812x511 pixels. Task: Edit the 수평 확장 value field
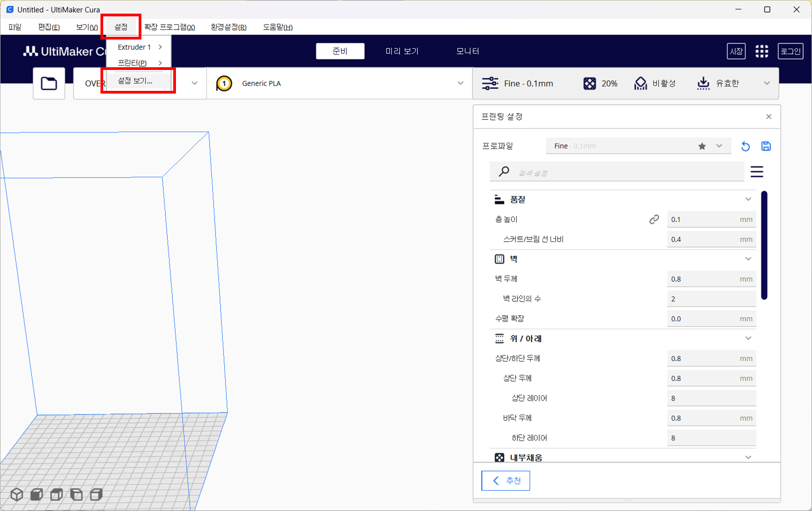pyautogui.click(x=712, y=319)
